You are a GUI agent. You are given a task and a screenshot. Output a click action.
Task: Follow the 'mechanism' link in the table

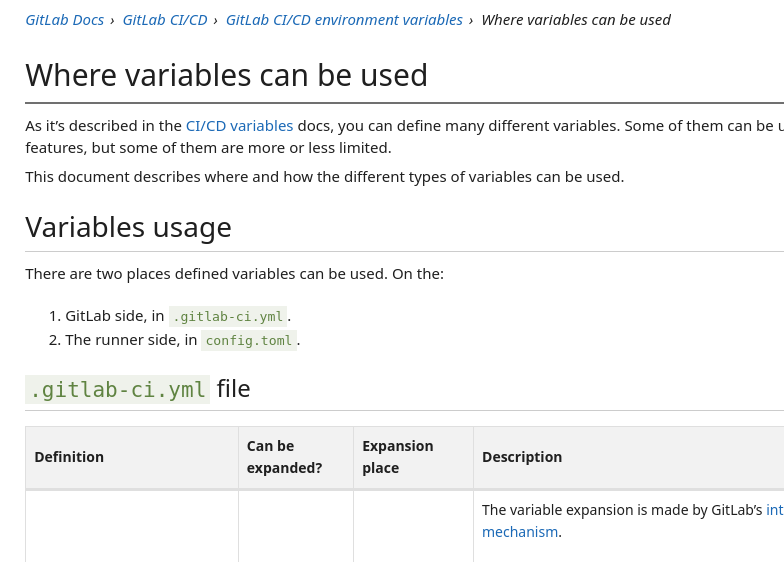click(520, 532)
